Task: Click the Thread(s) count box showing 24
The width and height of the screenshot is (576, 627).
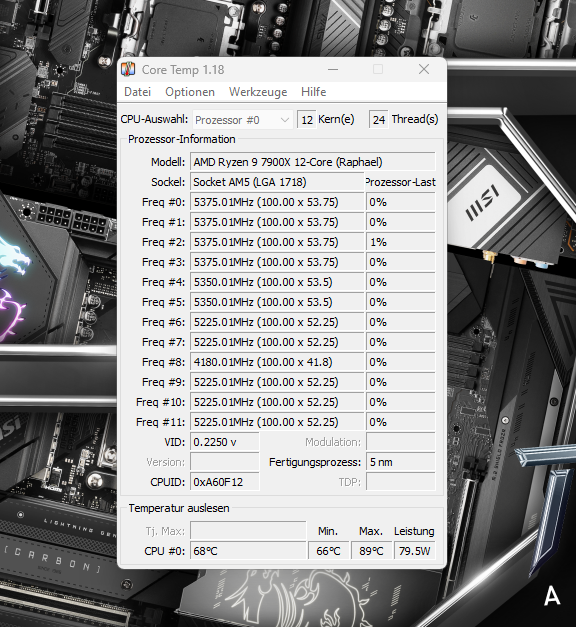Action: 379,120
